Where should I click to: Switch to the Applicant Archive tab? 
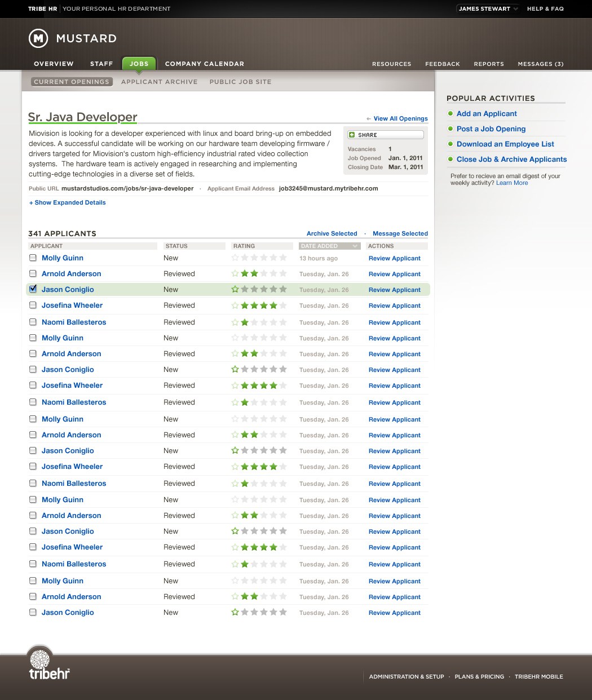pyautogui.click(x=159, y=82)
